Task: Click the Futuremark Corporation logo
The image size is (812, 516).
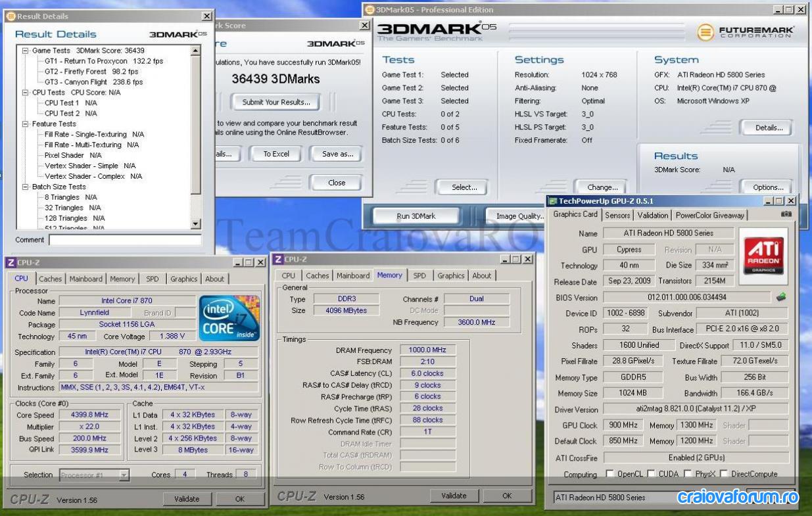Action: click(746, 32)
